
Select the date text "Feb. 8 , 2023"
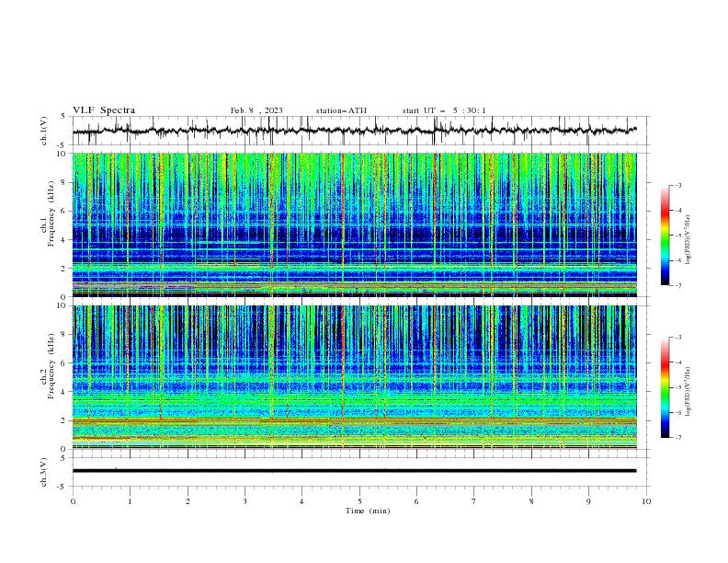point(256,110)
